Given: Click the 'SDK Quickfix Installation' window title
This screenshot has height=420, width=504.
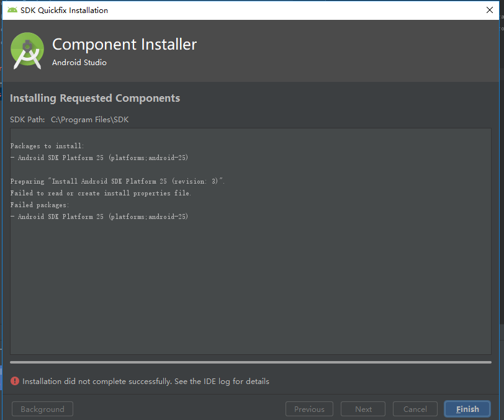Looking at the screenshot, I should (x=65, y=11).
